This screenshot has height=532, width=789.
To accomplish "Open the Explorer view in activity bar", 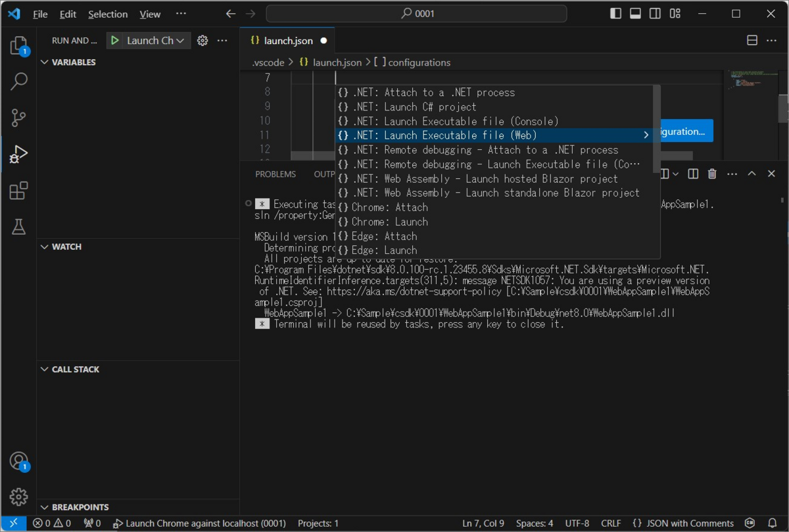I will 18,45.
